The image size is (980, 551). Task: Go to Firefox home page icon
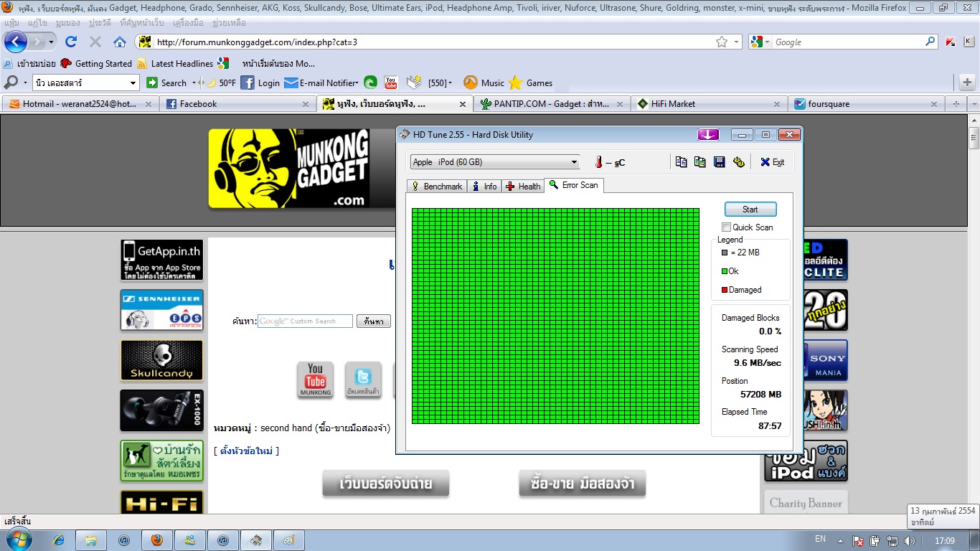[x=120, y=42]
